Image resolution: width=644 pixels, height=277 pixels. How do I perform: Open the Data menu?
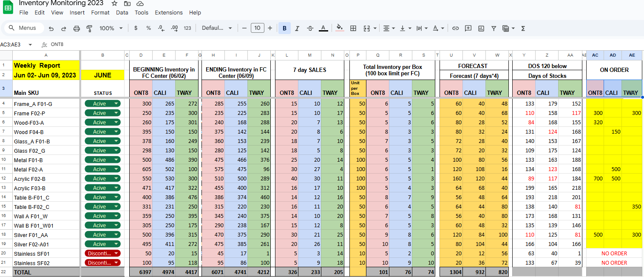(x=122, y=13)
